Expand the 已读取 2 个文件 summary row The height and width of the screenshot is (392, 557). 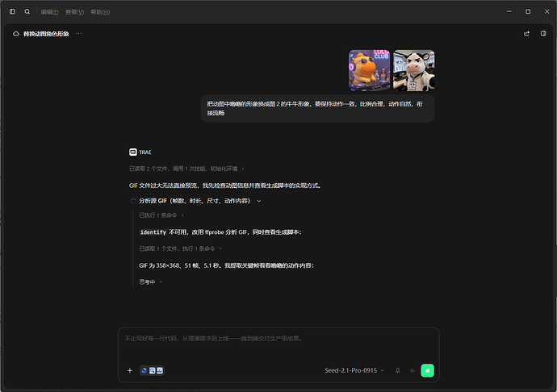[186, 169]
